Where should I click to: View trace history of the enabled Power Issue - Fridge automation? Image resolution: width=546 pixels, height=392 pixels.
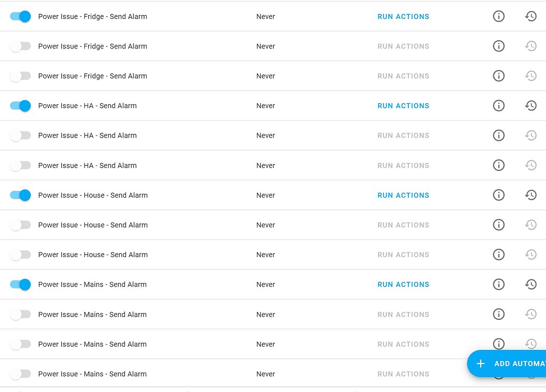[531, 16]
